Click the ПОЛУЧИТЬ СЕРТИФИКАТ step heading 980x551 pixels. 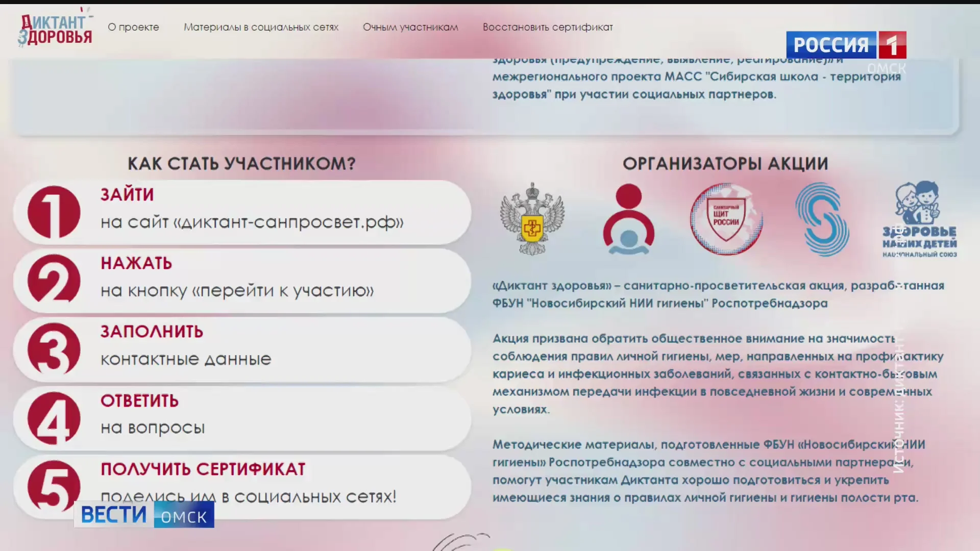(x=203, y=469)
